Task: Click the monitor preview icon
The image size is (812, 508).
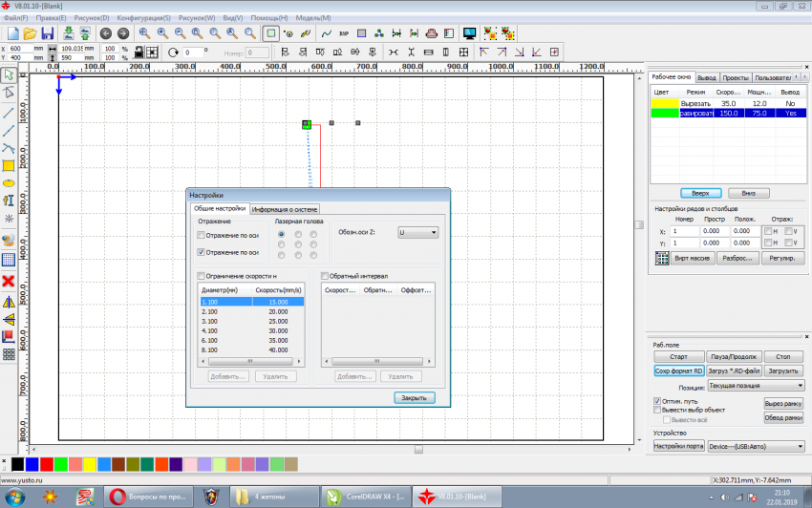Action: 469,32
